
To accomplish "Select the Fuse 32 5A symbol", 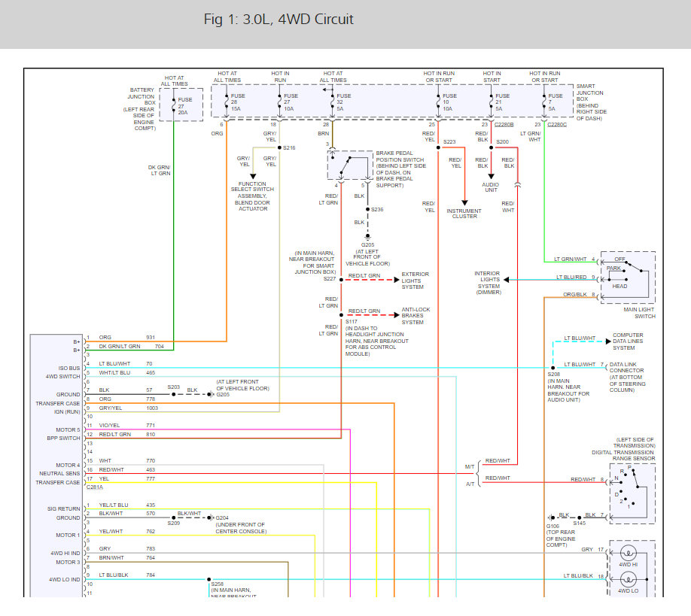I will click(x=332, y=102).
